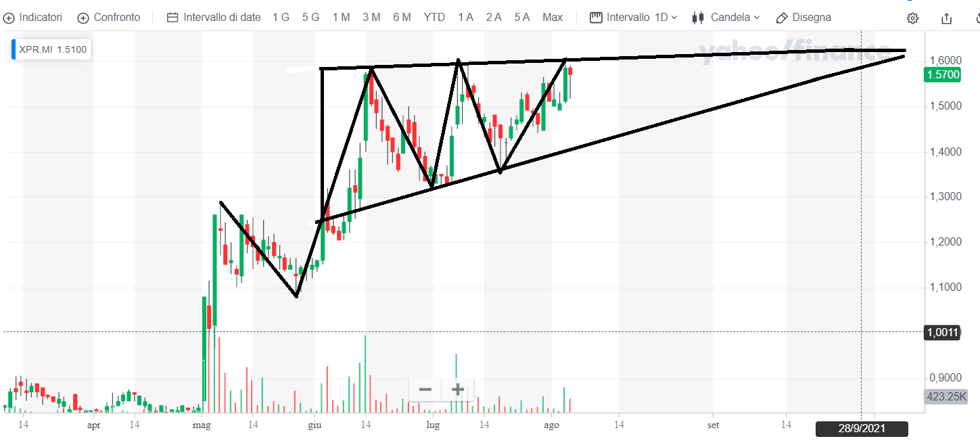The image size is (980, 443).
Task: Click the plus icon beside Indicatori
Action: (x=9, y=18)
